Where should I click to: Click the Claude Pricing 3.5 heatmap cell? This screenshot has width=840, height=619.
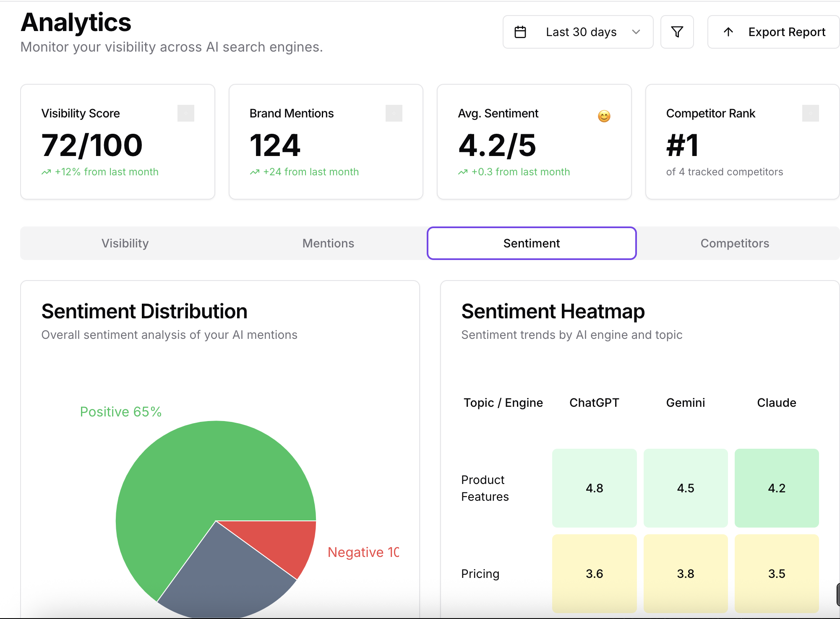tap(776, 573)
